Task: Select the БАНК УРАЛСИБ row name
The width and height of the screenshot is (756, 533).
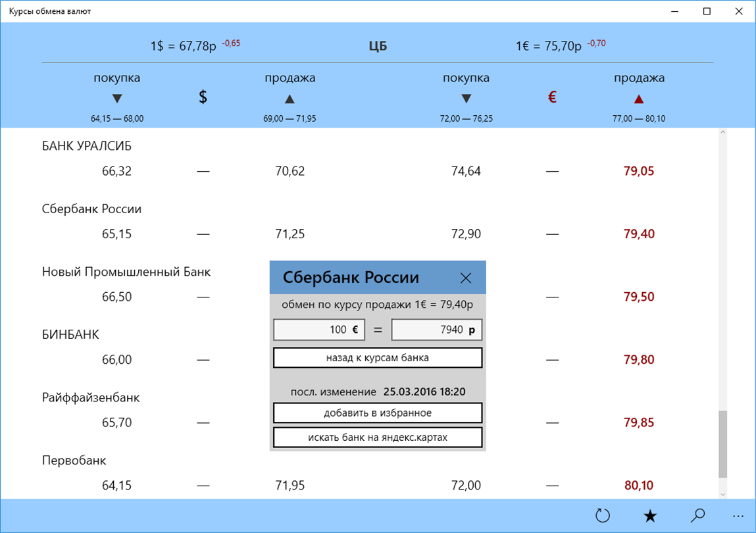Action: click(87, 145)
